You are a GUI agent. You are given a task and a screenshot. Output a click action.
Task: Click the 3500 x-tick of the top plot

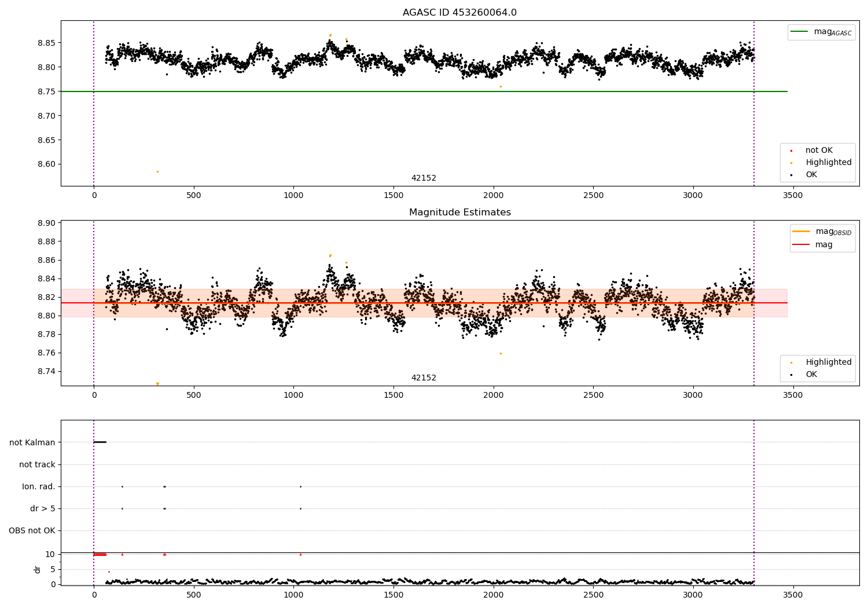[793, 195]
